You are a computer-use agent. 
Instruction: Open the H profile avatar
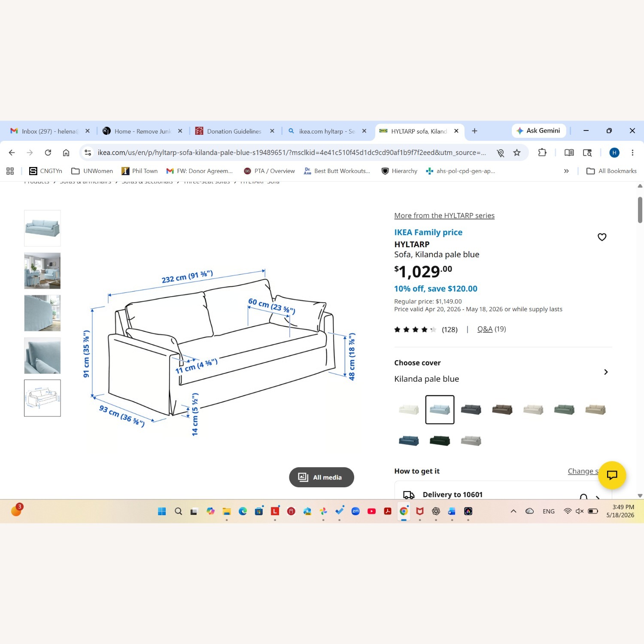614,152
